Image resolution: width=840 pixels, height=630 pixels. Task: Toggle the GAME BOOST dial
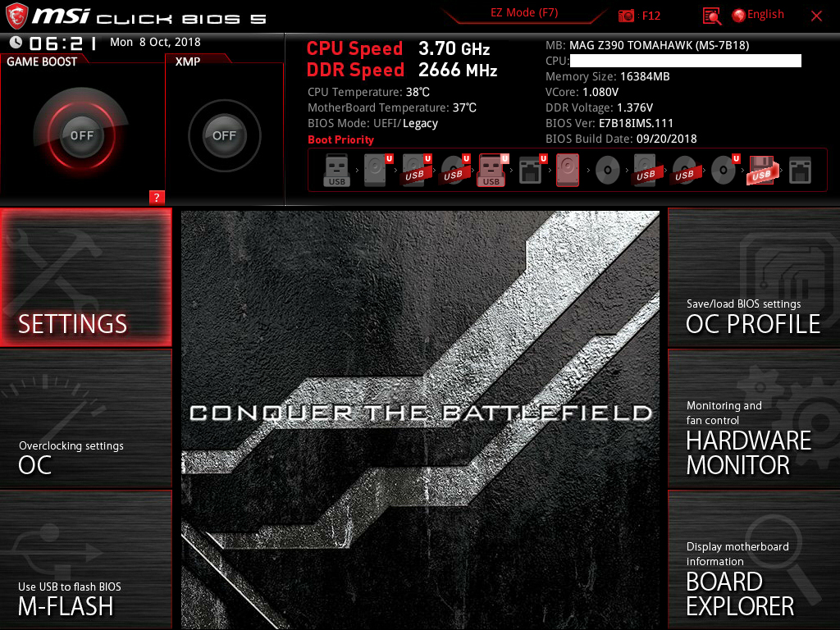pyautogui.click(x=81, y=135)
